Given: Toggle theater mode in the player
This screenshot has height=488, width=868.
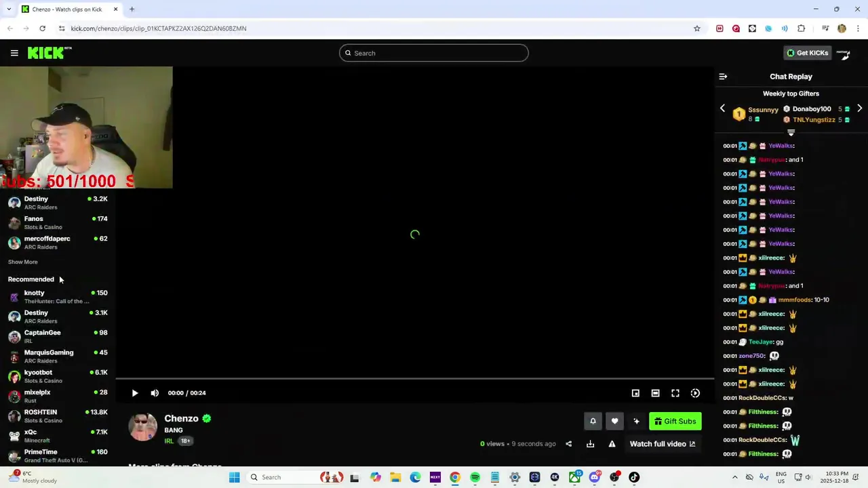Looking at the screenshot, I should tap(655, 393).
